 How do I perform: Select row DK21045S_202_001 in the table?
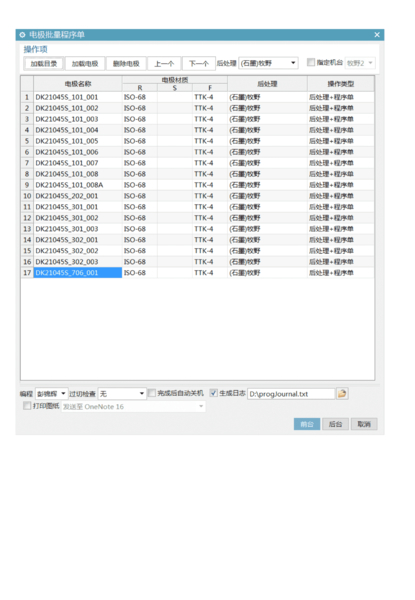[x=197, y=196]
